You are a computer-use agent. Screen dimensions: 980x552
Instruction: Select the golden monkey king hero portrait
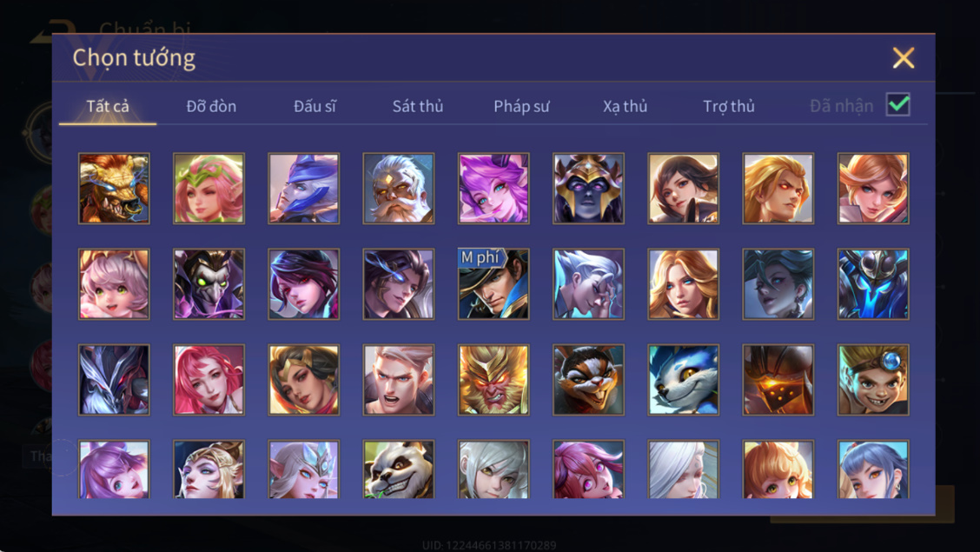coord(493,380)
